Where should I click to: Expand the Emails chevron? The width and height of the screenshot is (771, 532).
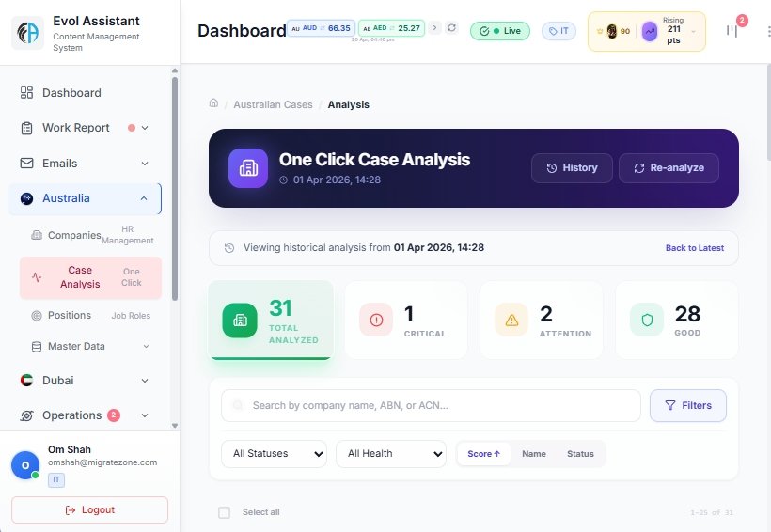pyautogui.click(x=145, y=164)
